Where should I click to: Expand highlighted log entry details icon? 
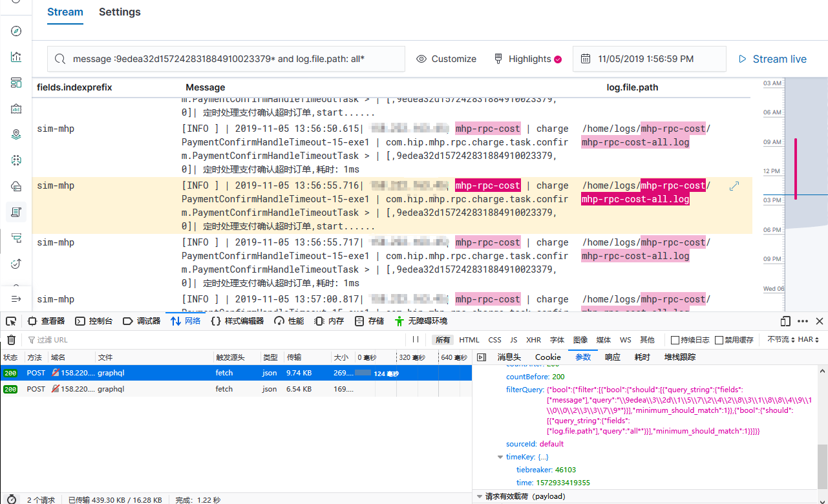click(734, 186)
